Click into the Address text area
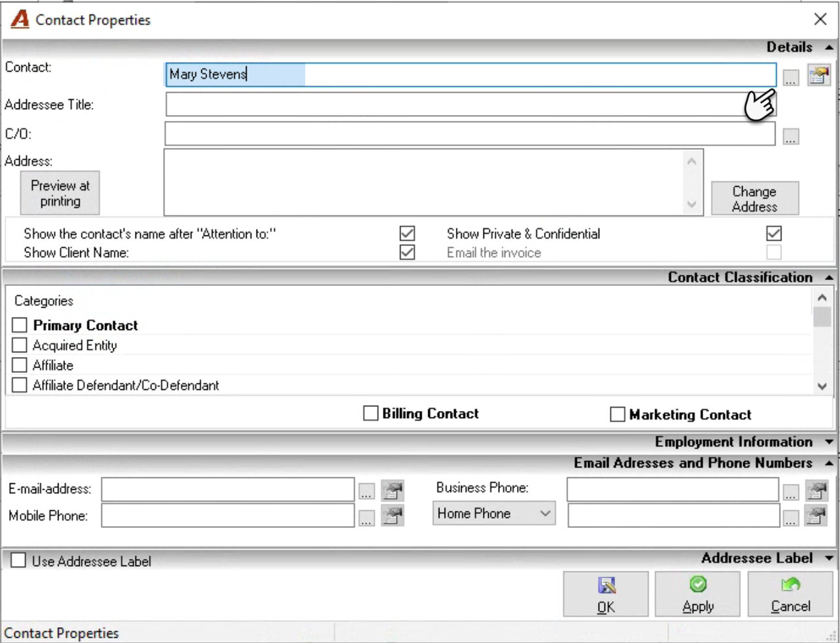Image resolution: width=840 pixels, height=643 pixels. tap(433, 182)
